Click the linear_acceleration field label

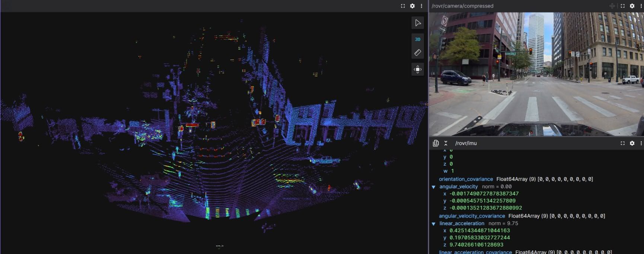462,223
